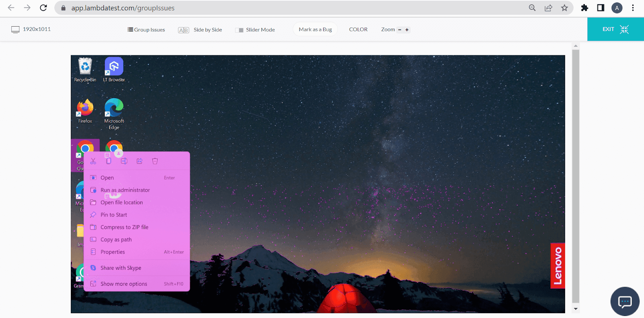This screenshot has height=318, width=644.
Task: Click the zoom out minus button
Action: pos(400,30)
